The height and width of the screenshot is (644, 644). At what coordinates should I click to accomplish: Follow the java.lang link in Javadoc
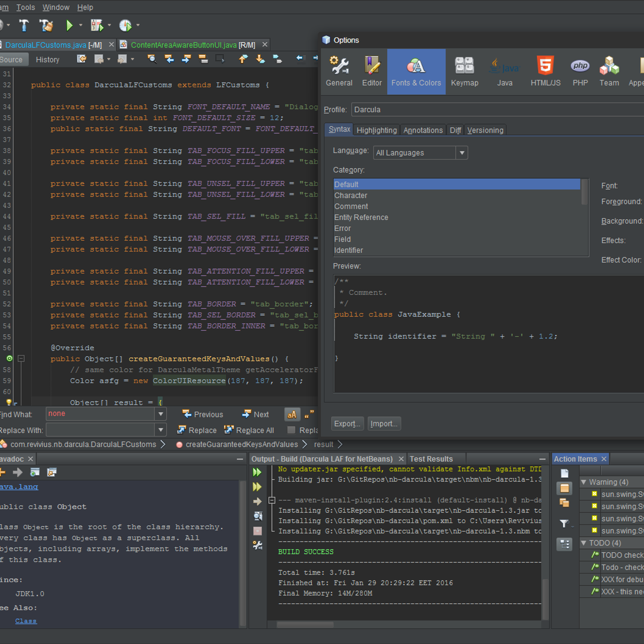click(x=19, y=487)
